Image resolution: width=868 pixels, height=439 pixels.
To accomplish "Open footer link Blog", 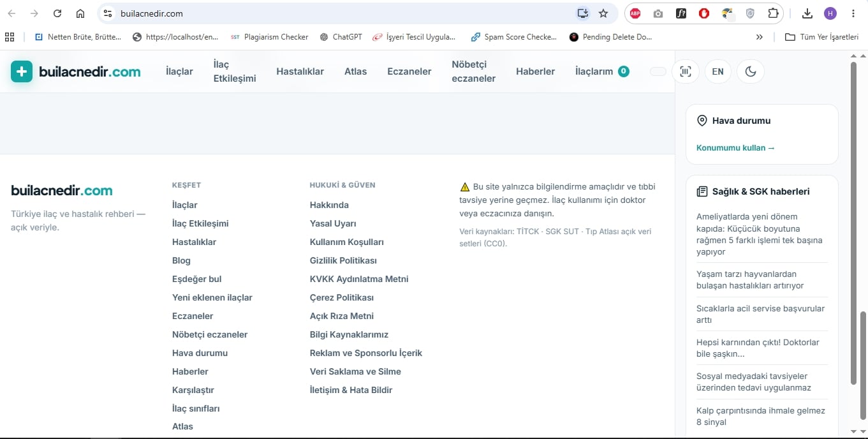I will [181, 260].
